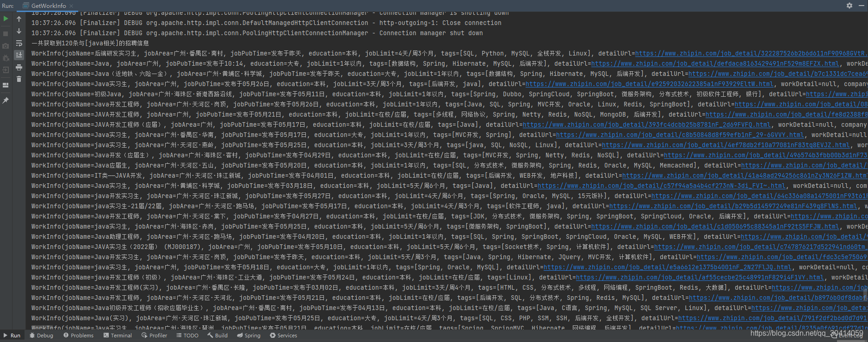This screenshot has width=868, height=342.
Task: Open detail link containing c57f94a5a4b4cf273nN
Action: tap(662, 186)
